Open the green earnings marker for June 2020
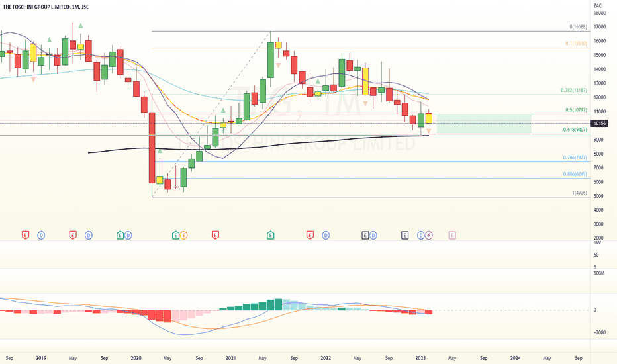 pyautogui.click(x=175, y=236)
